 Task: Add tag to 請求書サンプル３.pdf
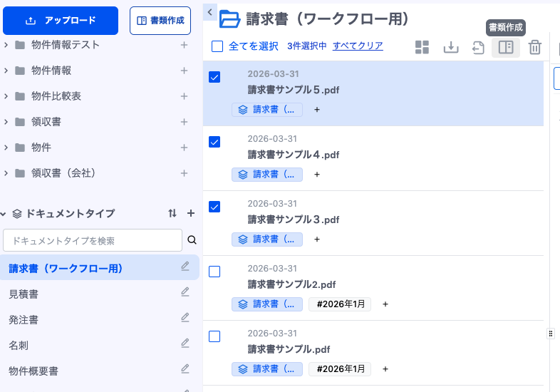317,239
